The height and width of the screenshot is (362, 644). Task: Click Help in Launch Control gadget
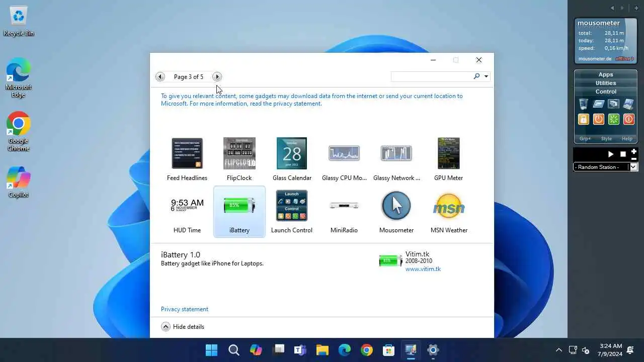[x=627, y=139]
